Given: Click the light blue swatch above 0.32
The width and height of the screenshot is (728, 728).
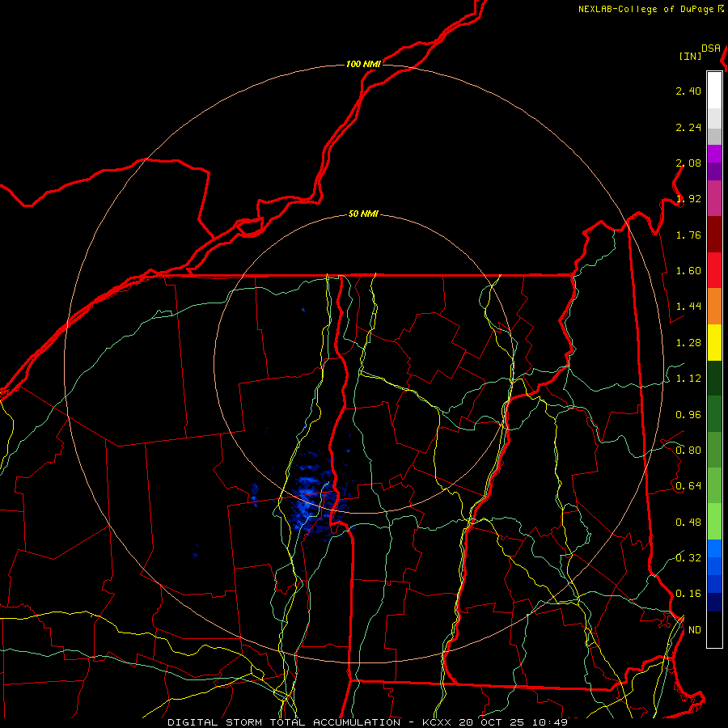Looking at the screenshot, I should [714, 548].
